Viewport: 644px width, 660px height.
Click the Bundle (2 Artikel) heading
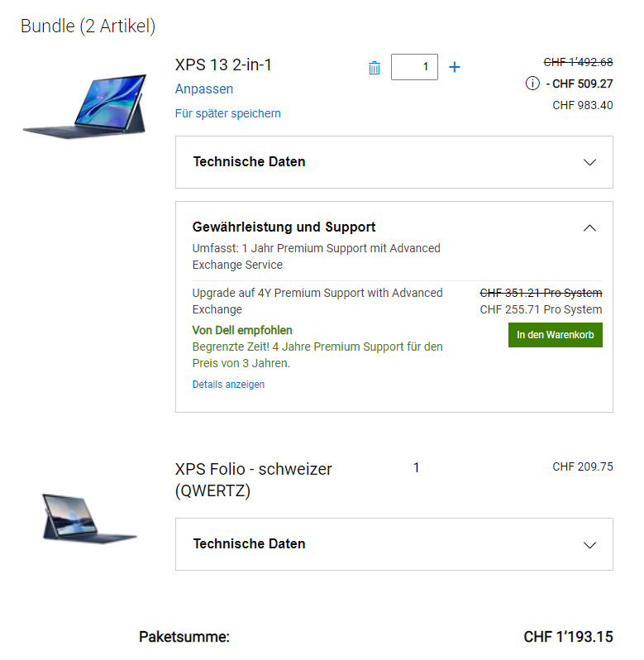[x=88, y=26]
